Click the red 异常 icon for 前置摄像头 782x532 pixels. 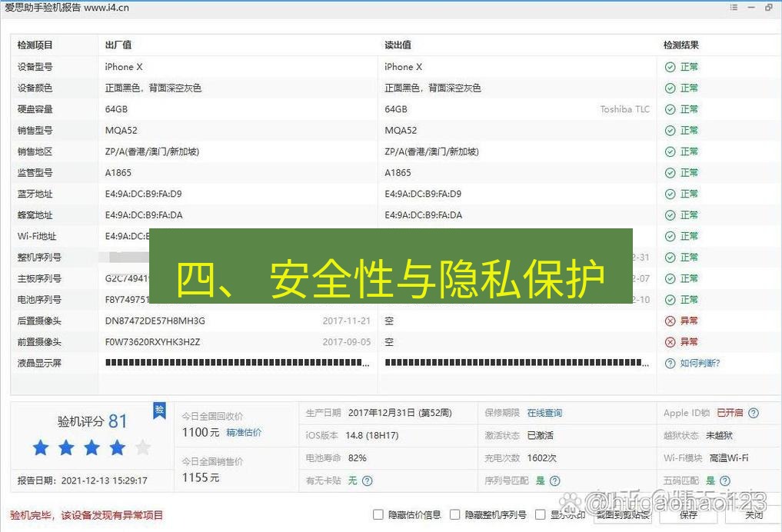670,341
